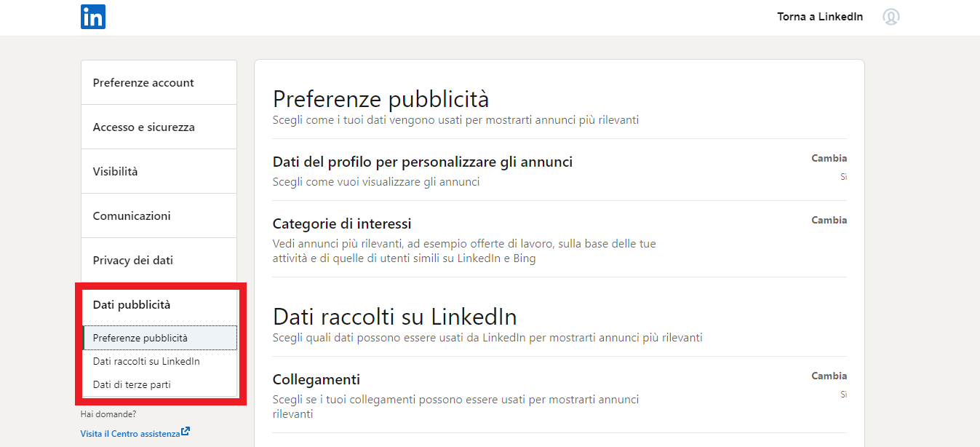Go to Visibilità section

pos(116,170)
